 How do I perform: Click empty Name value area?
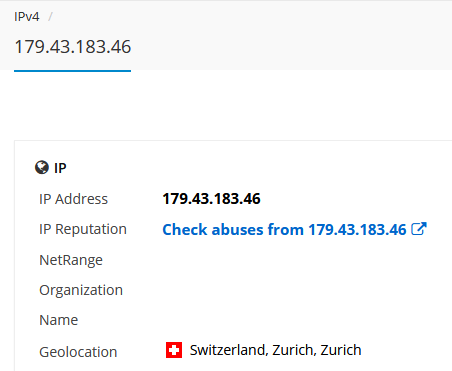[x=300, y=320]
